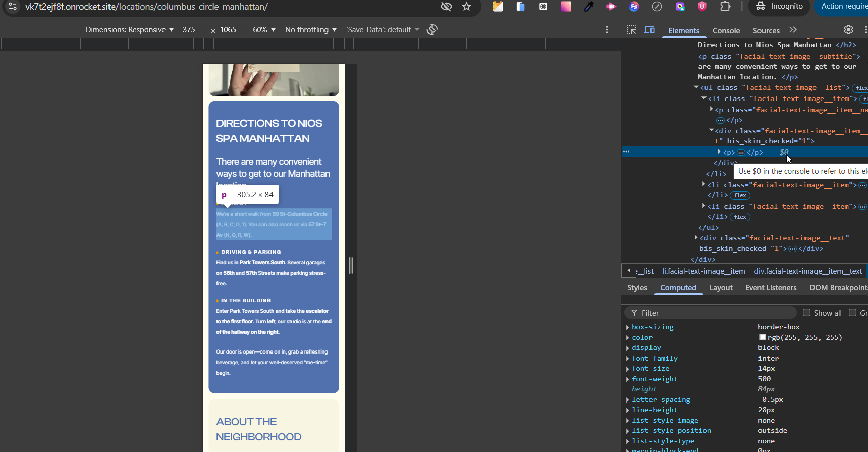Viewport: 868px width, 452px height.
Task: Open the Extensions puzzle piece menu
Action: click(x=725, y=7)
